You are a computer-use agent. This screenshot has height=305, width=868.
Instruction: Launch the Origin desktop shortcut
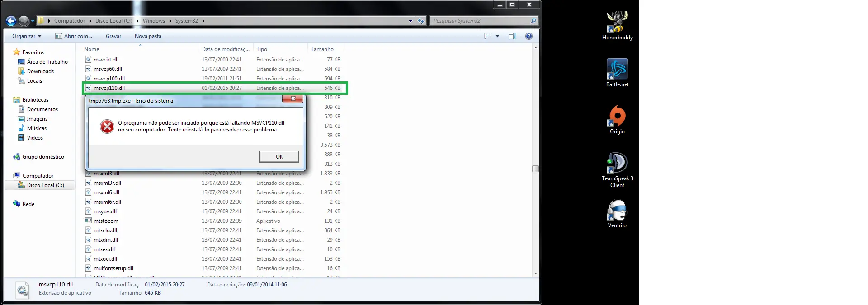pos(617,119)
